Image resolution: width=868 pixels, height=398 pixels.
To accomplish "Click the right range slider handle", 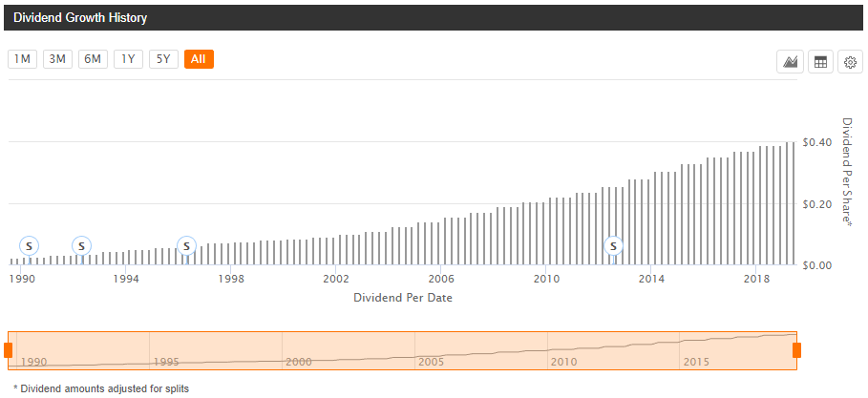I will (796, 350).
